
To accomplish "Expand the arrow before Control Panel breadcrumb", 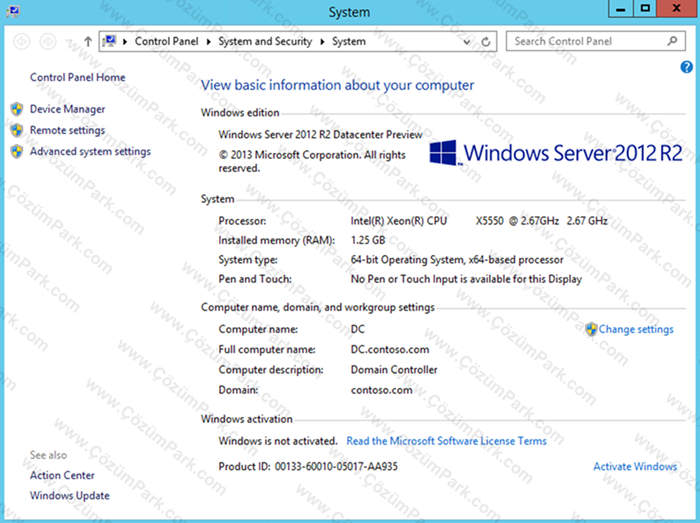I will pyautogui.click(x=125, y=42).
